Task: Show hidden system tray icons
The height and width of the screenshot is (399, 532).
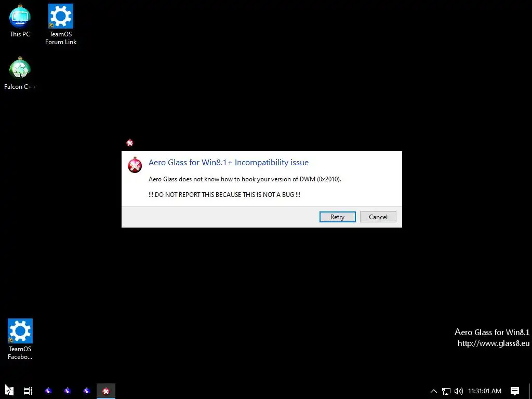Action: click(434, 391)
